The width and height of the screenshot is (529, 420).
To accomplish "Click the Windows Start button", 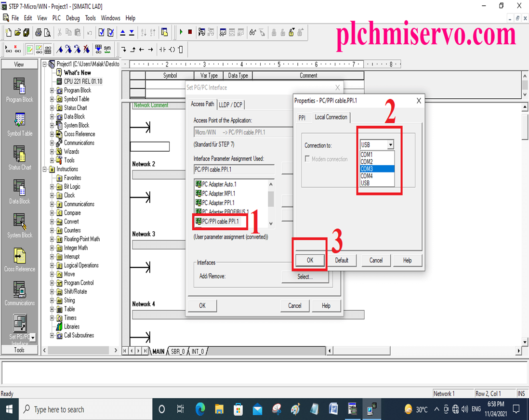I will [9, 409].
